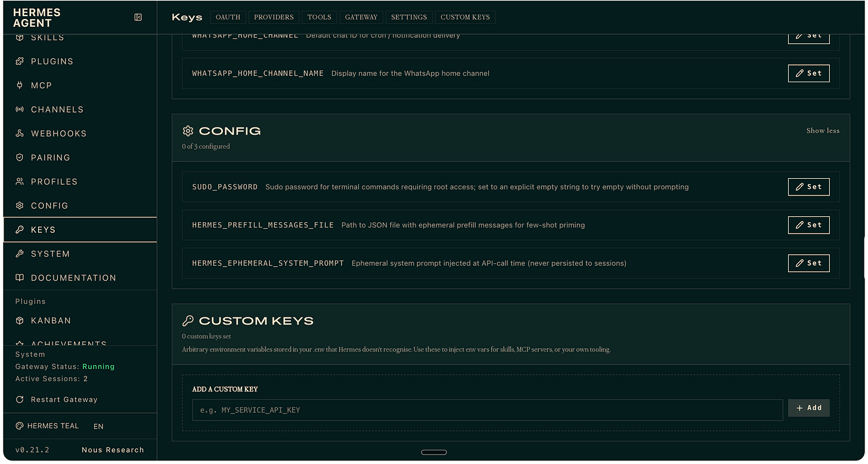
Task: Navigate to Channels
Action: [x=80, y=110]
